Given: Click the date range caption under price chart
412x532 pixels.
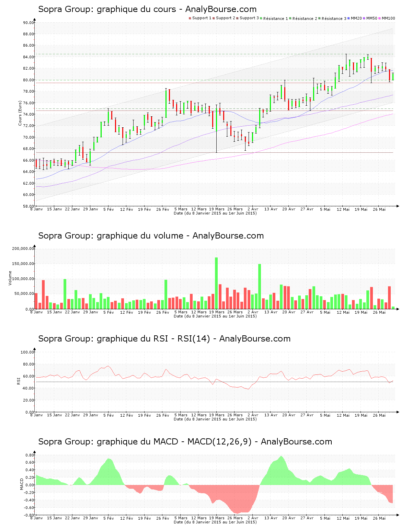Looking at the screenshot, I should [215, 213].
